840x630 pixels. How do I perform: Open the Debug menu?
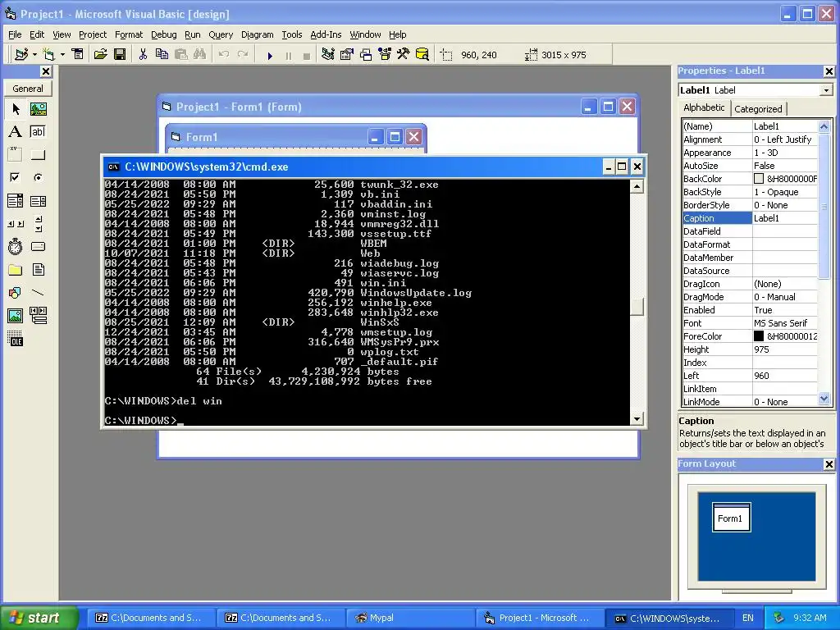tap(163, 34)
